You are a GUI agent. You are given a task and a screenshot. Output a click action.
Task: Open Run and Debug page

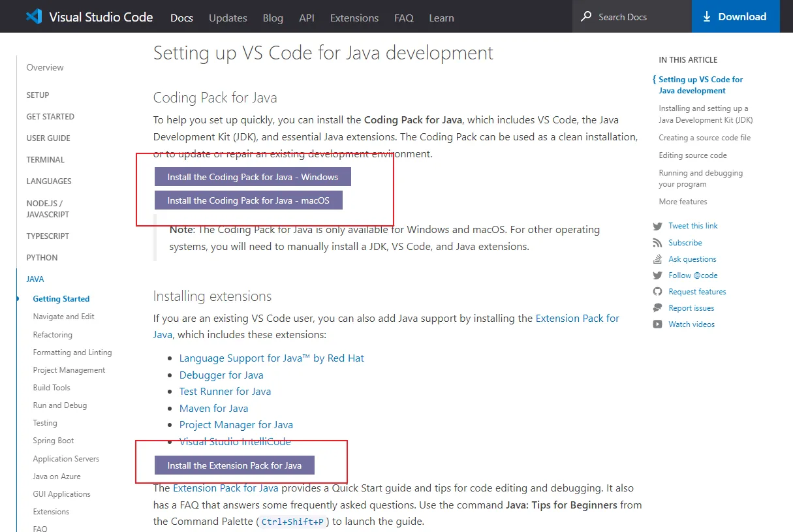click(x=60, y=405)
